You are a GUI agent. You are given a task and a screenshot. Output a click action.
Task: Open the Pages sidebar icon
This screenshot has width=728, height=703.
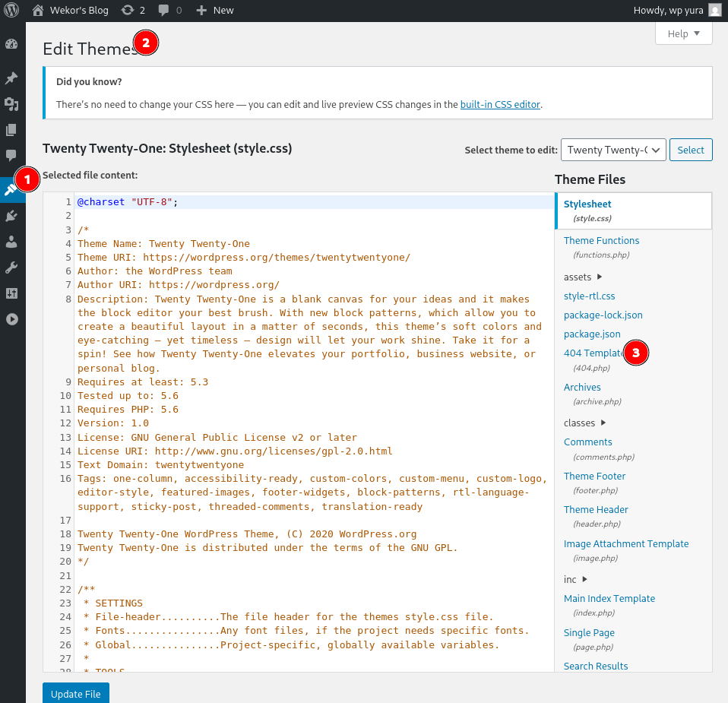11,130
